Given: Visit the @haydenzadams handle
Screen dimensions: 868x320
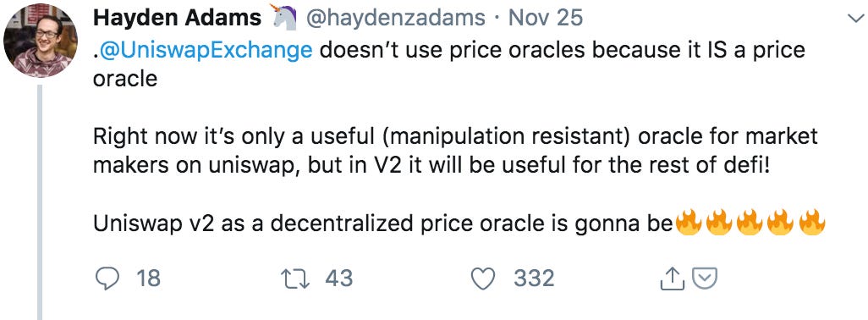Looking at the screenshot, I should 397,19.
